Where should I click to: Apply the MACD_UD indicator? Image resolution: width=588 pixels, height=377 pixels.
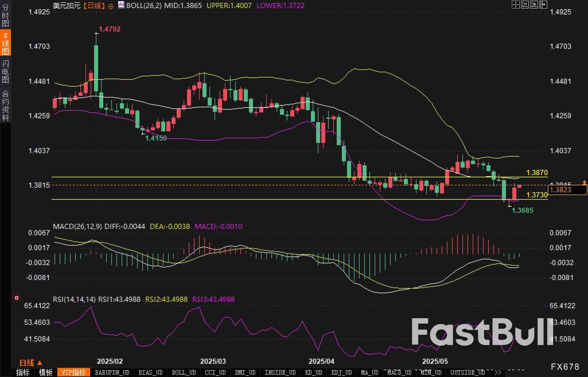(400, 372)
